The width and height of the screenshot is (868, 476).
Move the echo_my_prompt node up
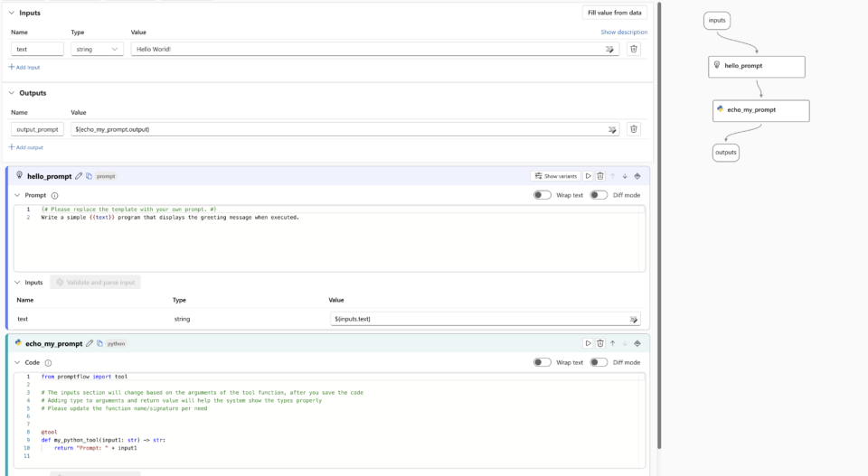click(612, 343)
